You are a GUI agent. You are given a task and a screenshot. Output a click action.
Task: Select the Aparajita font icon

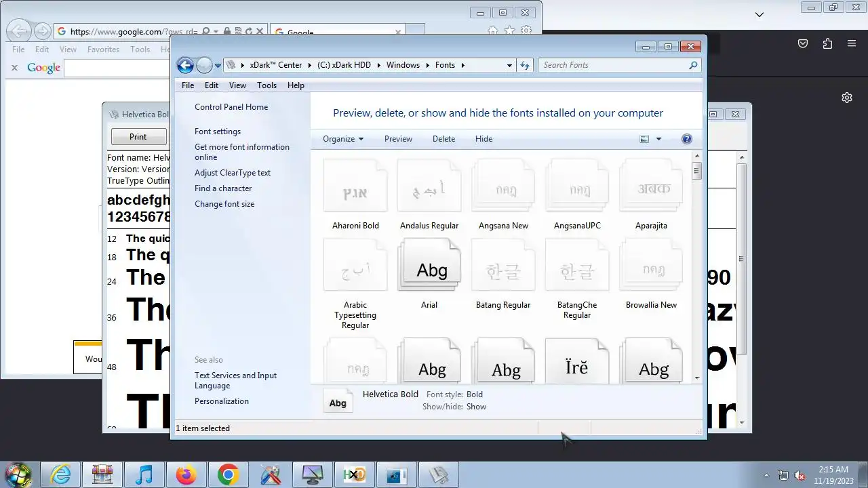[651, 187]
